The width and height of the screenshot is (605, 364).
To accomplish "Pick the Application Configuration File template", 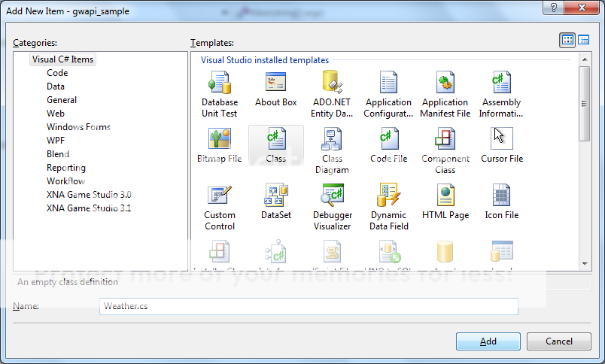I will tap(388, 94).
